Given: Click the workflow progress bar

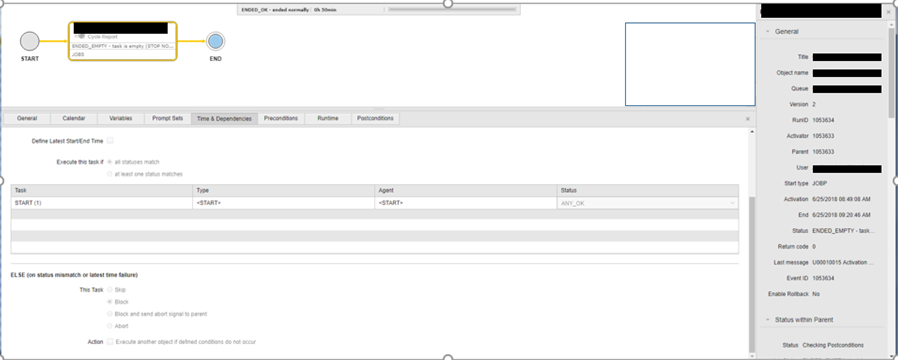Looking at the screenshot, I should [x=451, y=10].
